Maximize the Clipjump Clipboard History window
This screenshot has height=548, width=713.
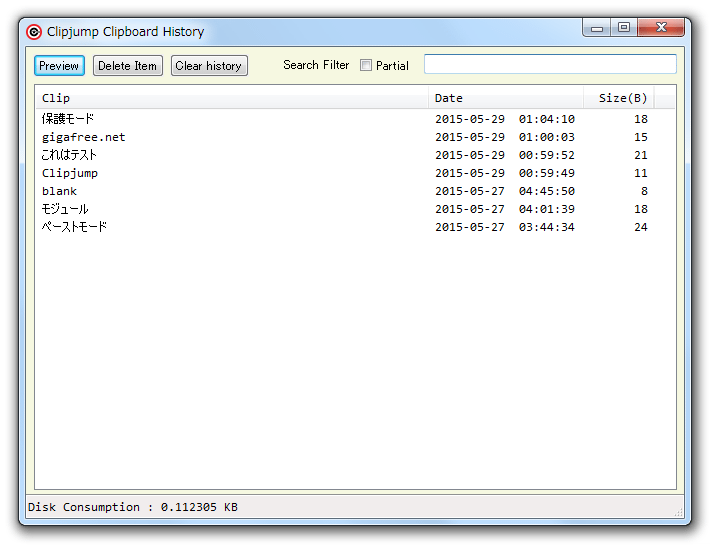(x=624, y=28)
